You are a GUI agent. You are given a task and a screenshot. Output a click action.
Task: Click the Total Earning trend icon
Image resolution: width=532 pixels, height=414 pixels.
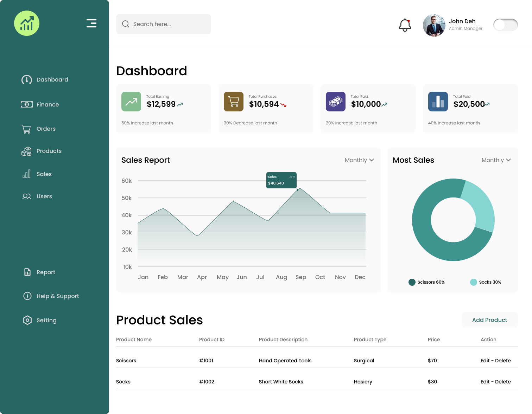131,102
